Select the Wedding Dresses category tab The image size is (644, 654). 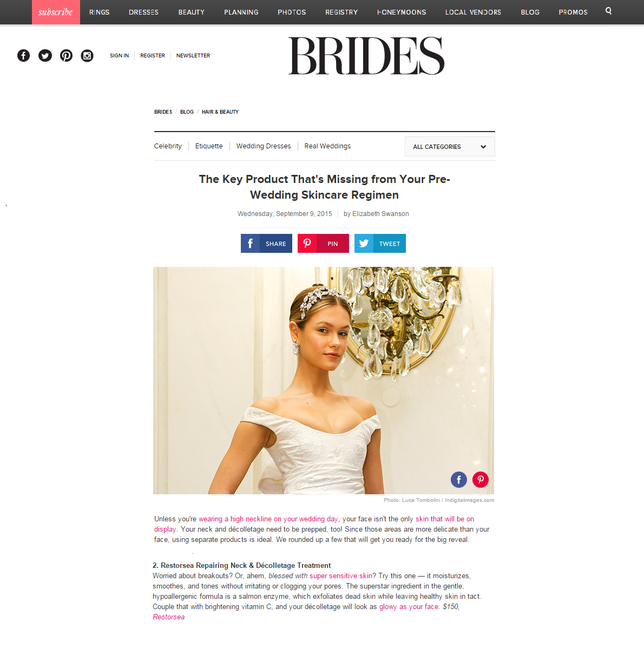click(x=264, y=146)
